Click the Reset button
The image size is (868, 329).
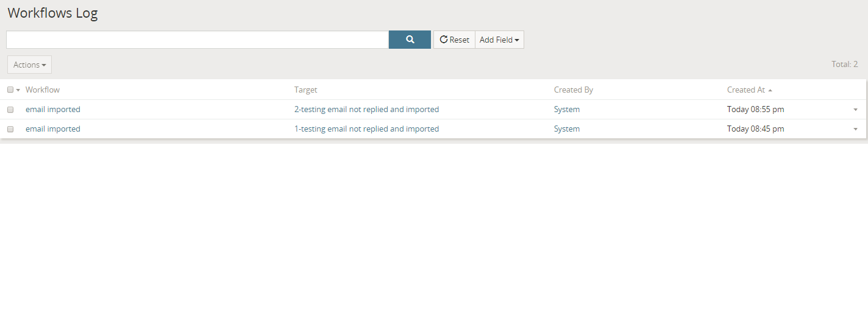click(454, 40)
